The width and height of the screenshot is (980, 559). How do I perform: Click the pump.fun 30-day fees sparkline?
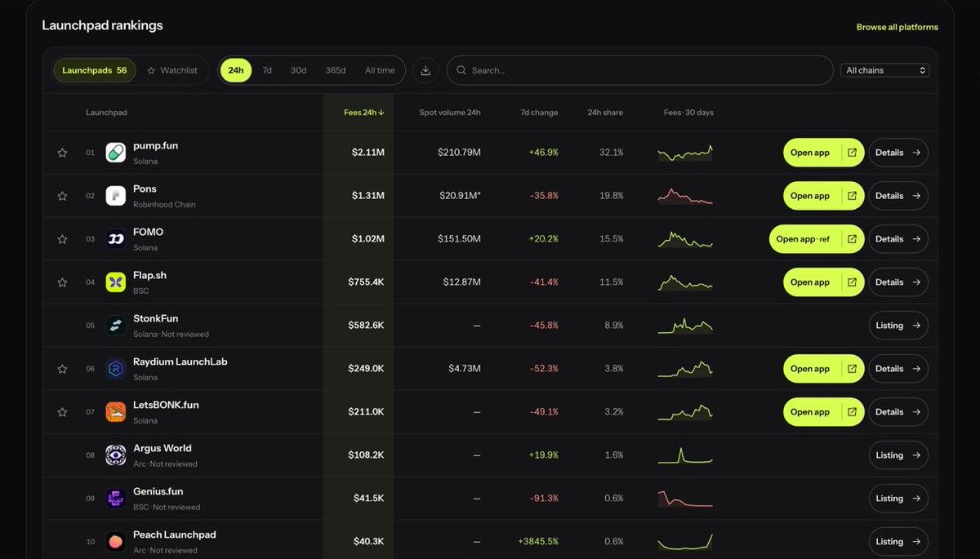(x=685, y=153)
